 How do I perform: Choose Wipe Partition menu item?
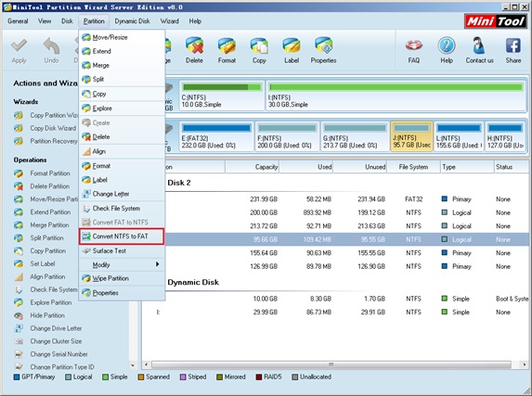click(122, 279)
